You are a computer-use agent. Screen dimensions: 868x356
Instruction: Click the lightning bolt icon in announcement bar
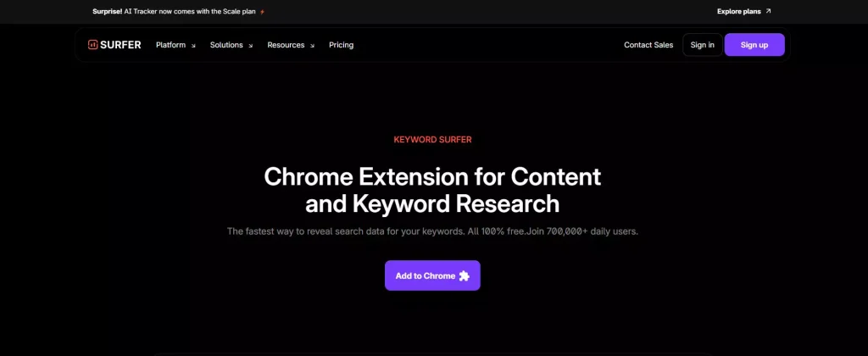click(263, 12)
